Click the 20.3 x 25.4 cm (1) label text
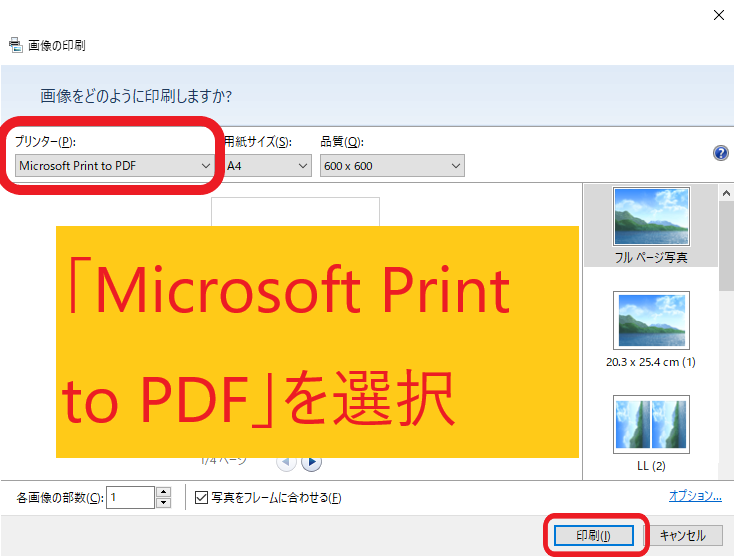Image resolution: width=735 pixels, height=557 pixels. pos(651,362)
